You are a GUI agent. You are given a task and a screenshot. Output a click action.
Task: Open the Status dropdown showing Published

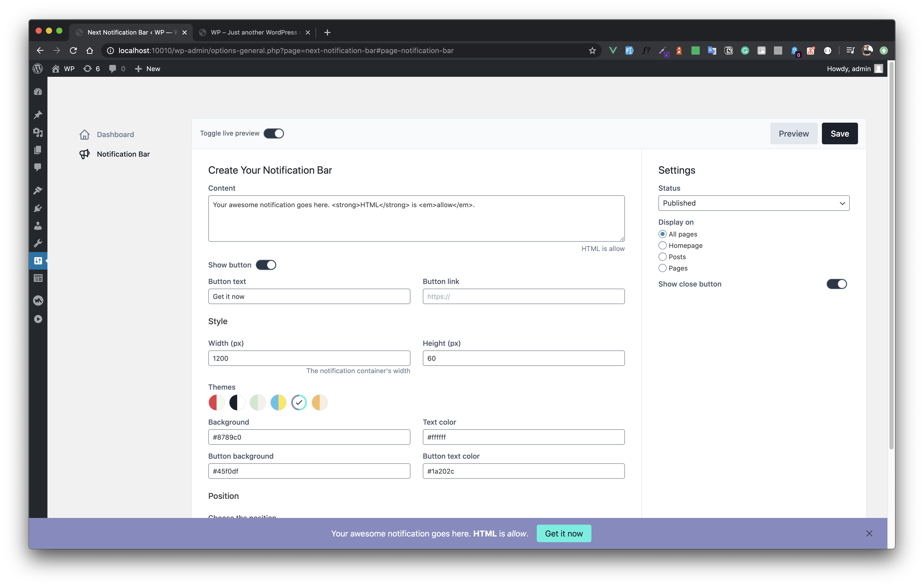click(754, 203)
